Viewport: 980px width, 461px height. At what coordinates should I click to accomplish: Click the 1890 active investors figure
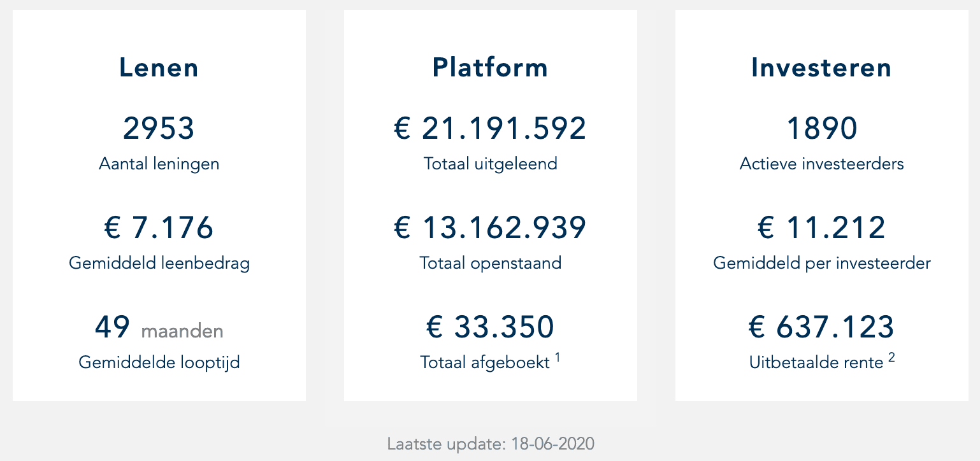coord(821,128)
